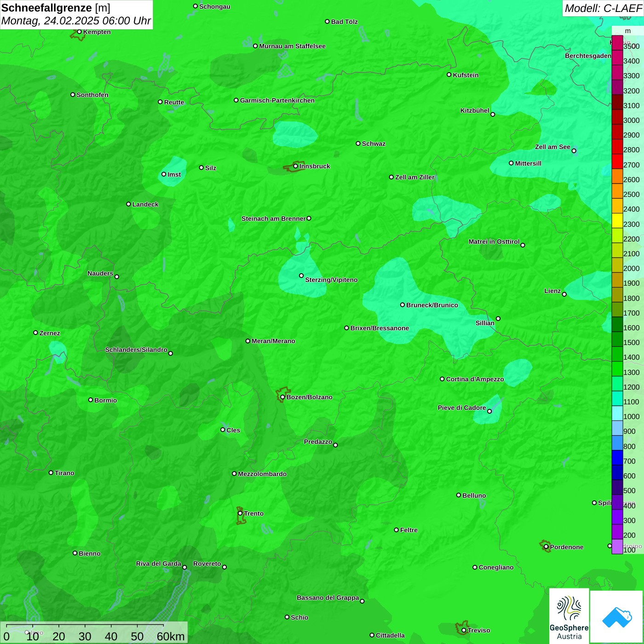
Task: Click the Trento city marker dot
Action: (240, 513)
